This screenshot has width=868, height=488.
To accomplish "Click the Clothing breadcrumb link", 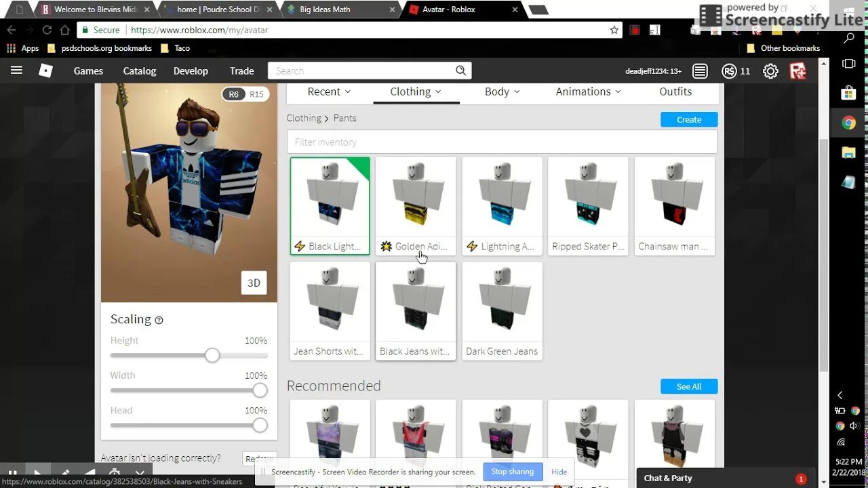I will pos(304,118).
